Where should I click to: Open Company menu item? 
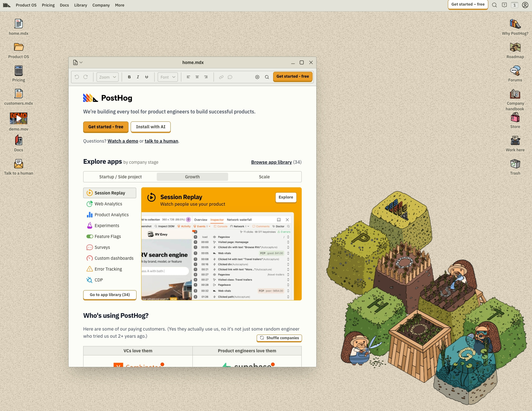[101, 5]
